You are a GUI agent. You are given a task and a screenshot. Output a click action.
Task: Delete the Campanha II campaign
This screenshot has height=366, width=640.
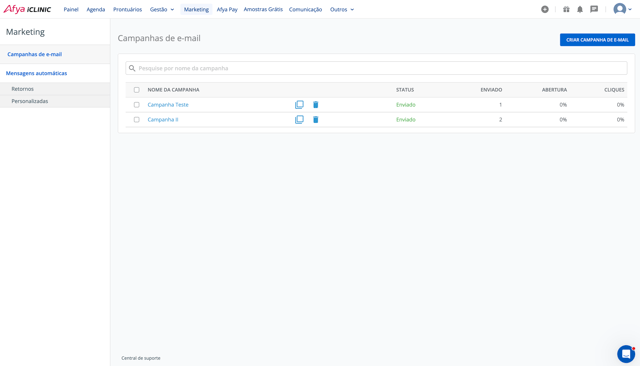316,120
